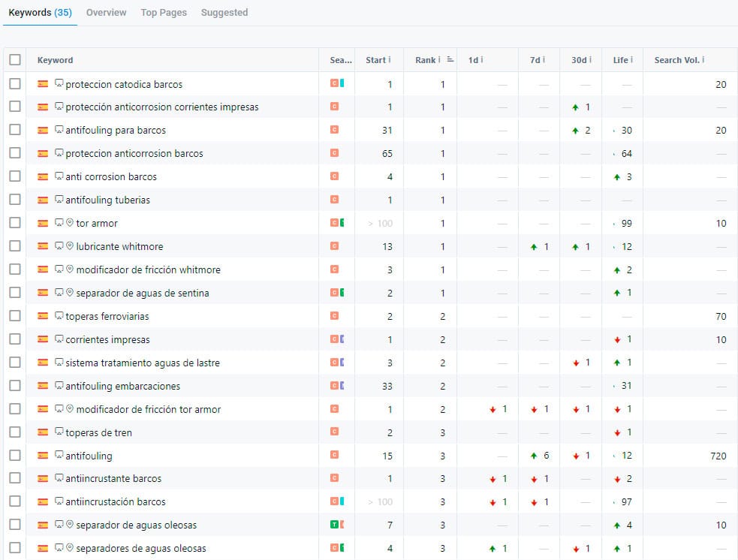Click green up arrow in antifouling 7d cell

pos(534,456)
